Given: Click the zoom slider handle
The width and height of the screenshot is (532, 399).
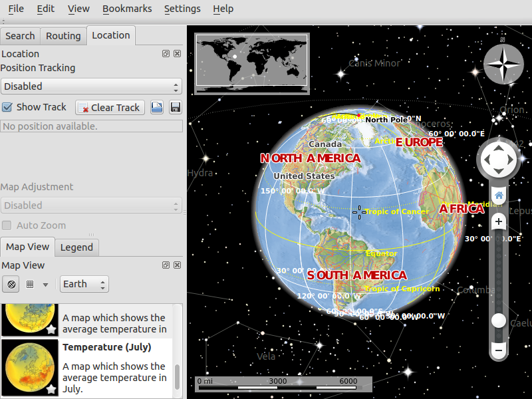Looking at the screenshot, I should (499, 321).
